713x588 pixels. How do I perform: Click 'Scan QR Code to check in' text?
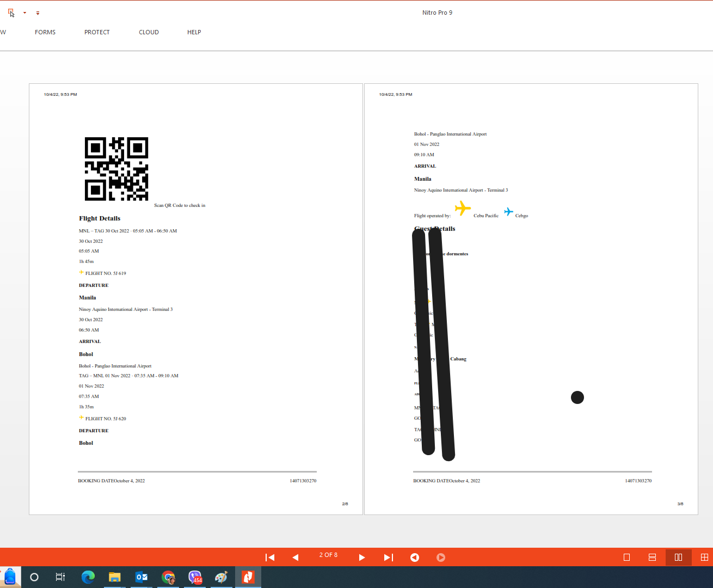coord(180,205)
